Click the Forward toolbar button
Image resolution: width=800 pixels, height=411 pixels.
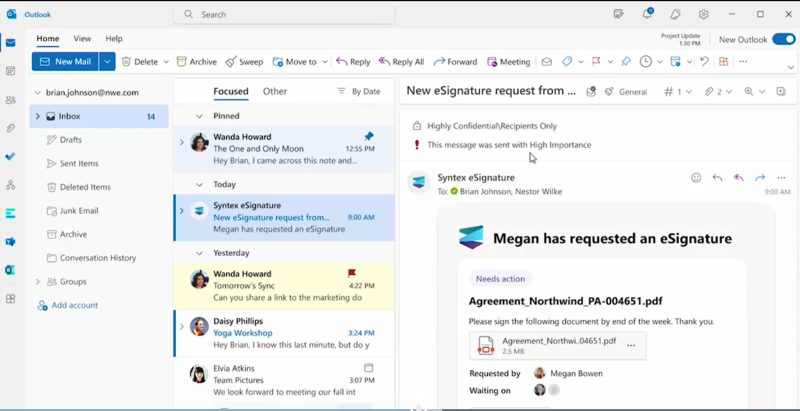click(455, 62)
